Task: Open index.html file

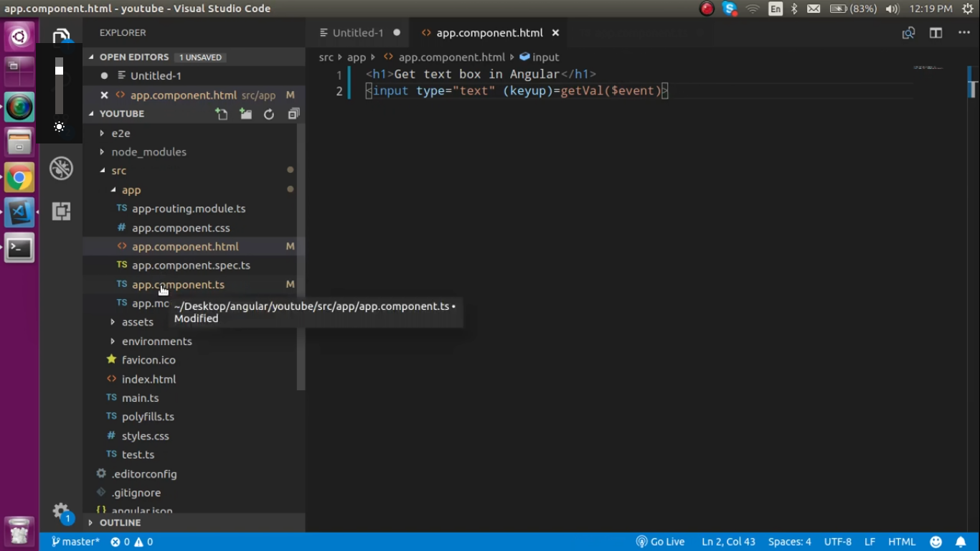Action: 149,380
